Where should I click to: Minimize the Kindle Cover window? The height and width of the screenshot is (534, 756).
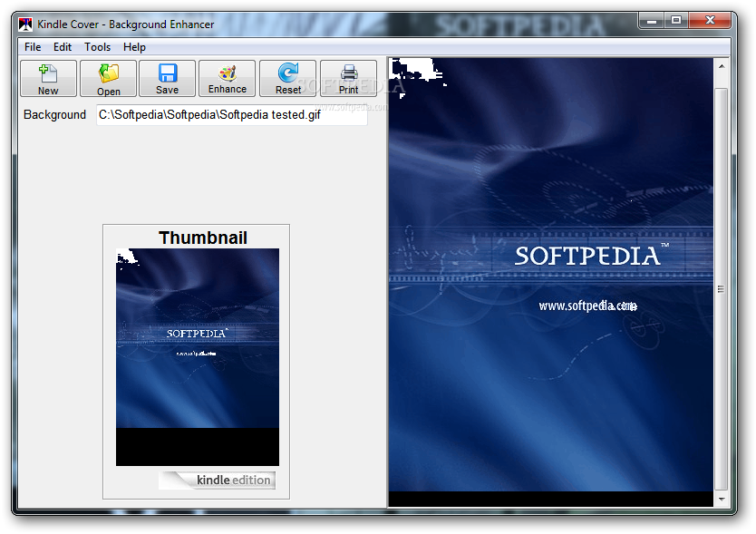pos(652,20)
